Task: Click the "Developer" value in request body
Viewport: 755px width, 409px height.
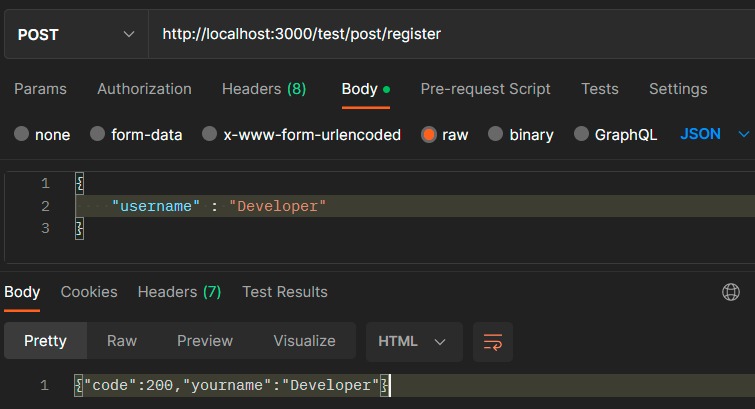Action: pos(277,206)
